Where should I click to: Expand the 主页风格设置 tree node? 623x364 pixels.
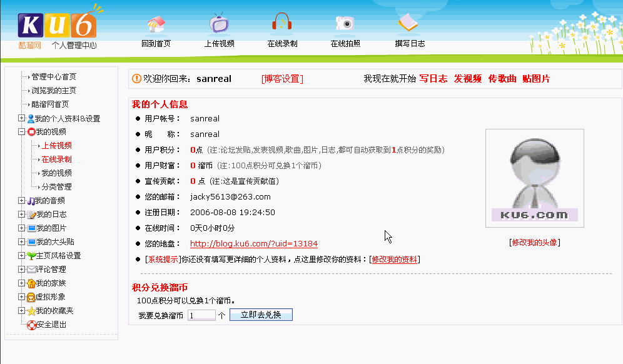(21, 256)
